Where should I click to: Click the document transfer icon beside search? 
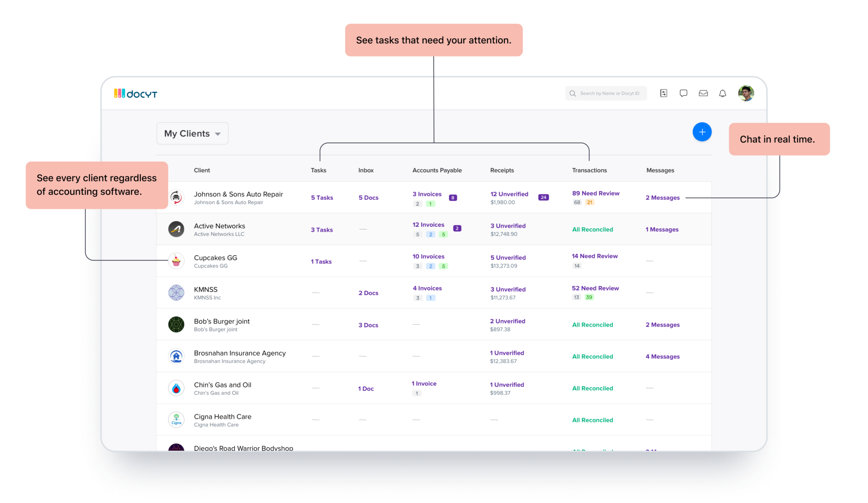[664, 93]
